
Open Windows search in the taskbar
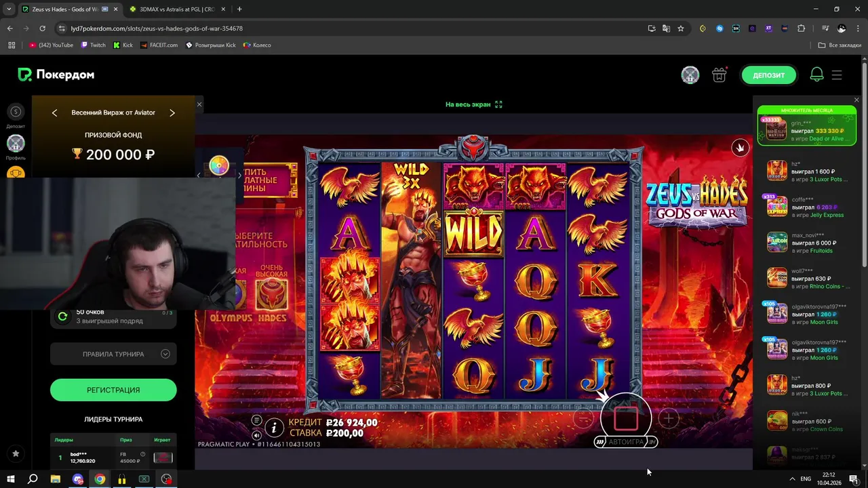(x=33, y=479)
